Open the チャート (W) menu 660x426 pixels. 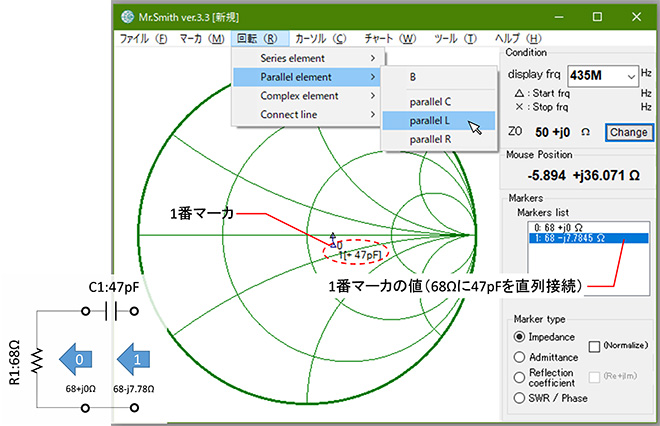390,39
